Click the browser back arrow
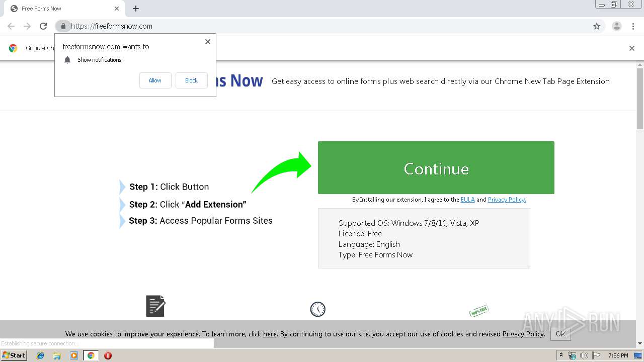Viewport: 644px width, 362px height. (x=11, y=26)
